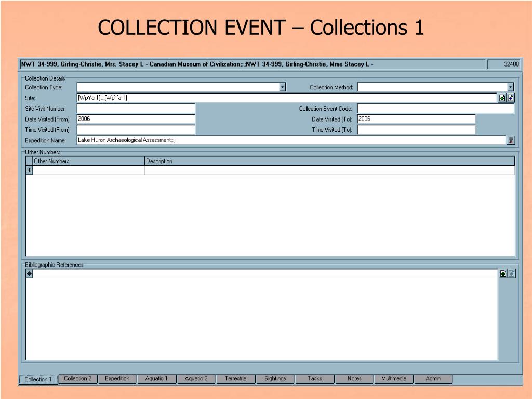This screenshot has width=532, height=399.
Task: Switch to the Collection 1 tab
Action: pyautogui.click(x=38, y=379)
